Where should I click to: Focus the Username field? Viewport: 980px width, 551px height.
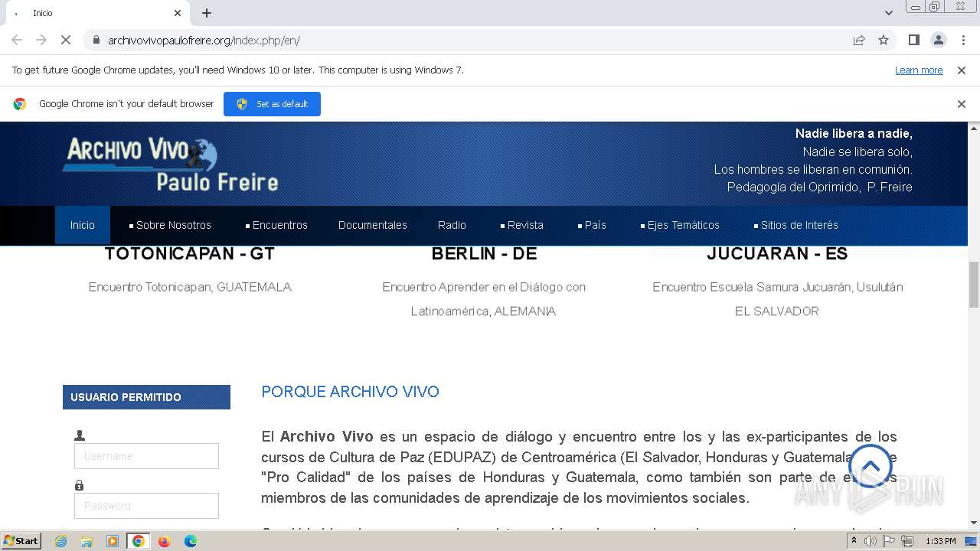146,456
